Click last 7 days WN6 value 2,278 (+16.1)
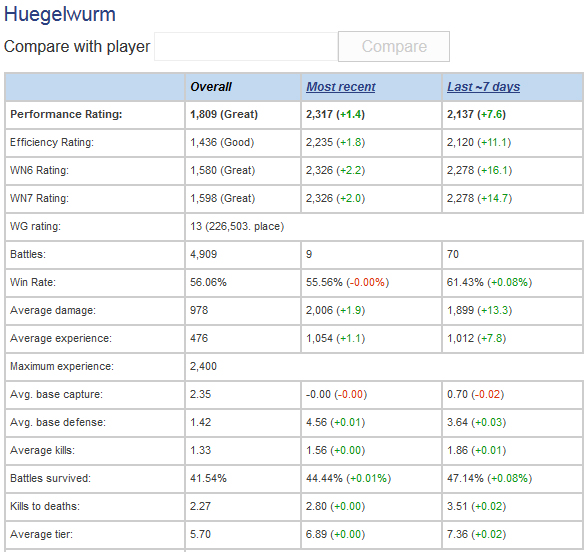The height and width of the screenshot is (552, 584). point(479,170)
